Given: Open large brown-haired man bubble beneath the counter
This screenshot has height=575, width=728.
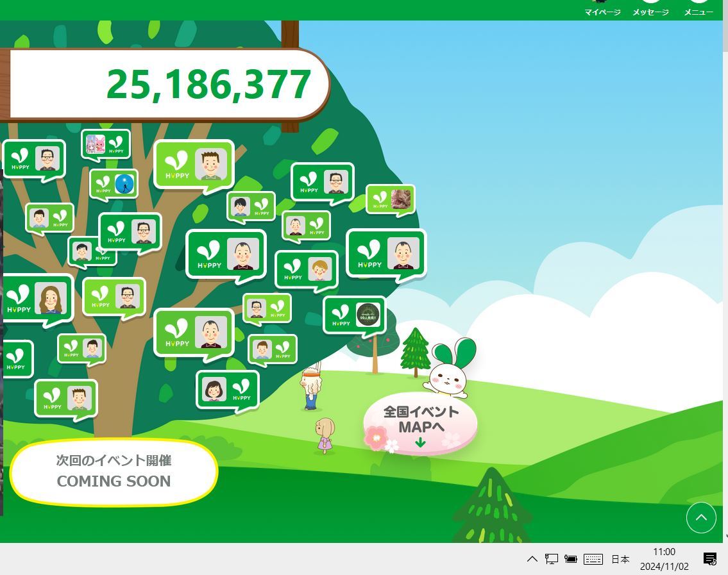Looking at the screenshot, I should 194,166.
